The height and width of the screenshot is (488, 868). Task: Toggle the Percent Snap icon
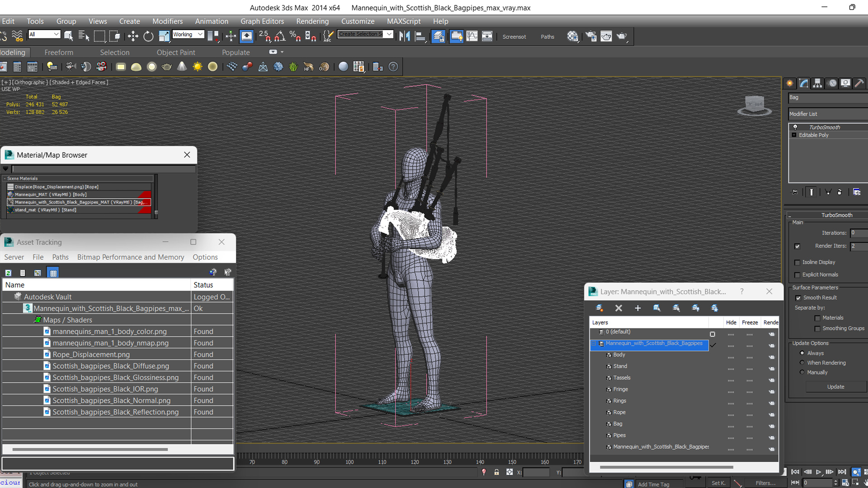295,37
